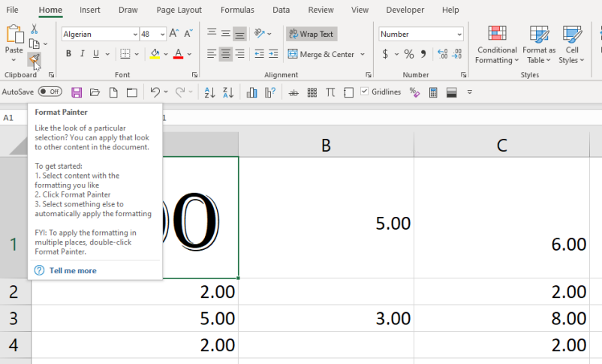This screenshot has width=602, height=364.
Task: Toggle Center horizontal alignment
Action: pyautogui.click(x=226, y=54)
